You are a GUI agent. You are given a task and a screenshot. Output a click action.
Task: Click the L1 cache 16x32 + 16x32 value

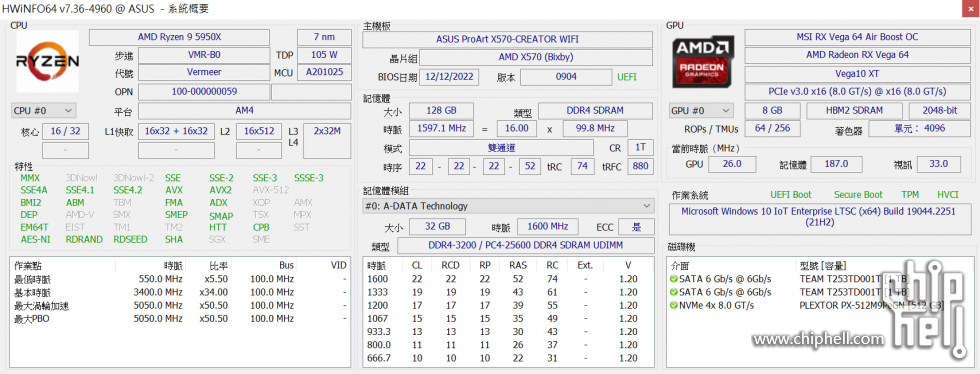pyautogui.click(x=176, y=131)
